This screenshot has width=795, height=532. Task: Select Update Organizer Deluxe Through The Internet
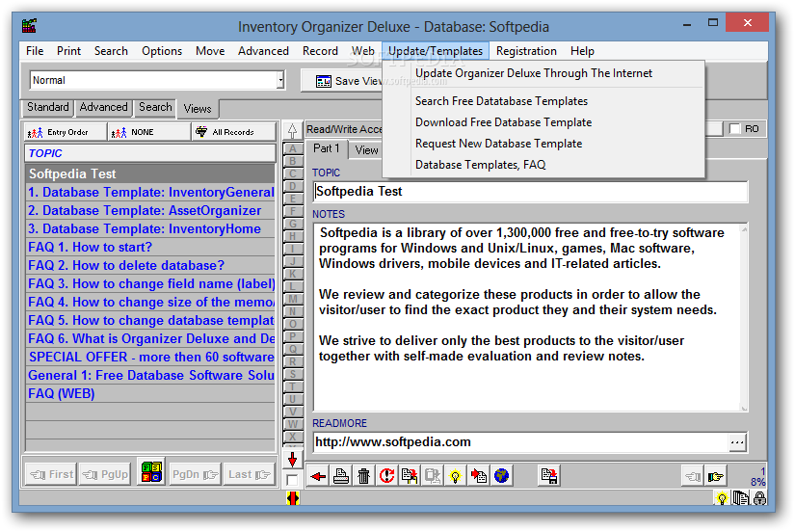[x=534, y=73]
